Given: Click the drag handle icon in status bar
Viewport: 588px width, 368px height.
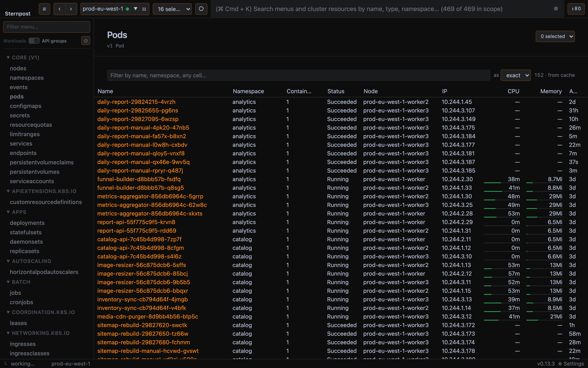Looking at the screenshot, I should point(5,363).
